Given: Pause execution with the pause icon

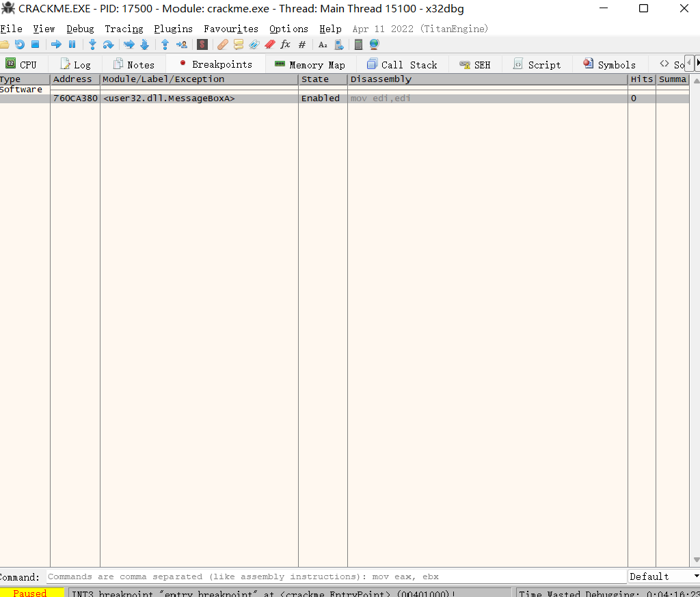Looking at the screenshot, I should 72,44.
